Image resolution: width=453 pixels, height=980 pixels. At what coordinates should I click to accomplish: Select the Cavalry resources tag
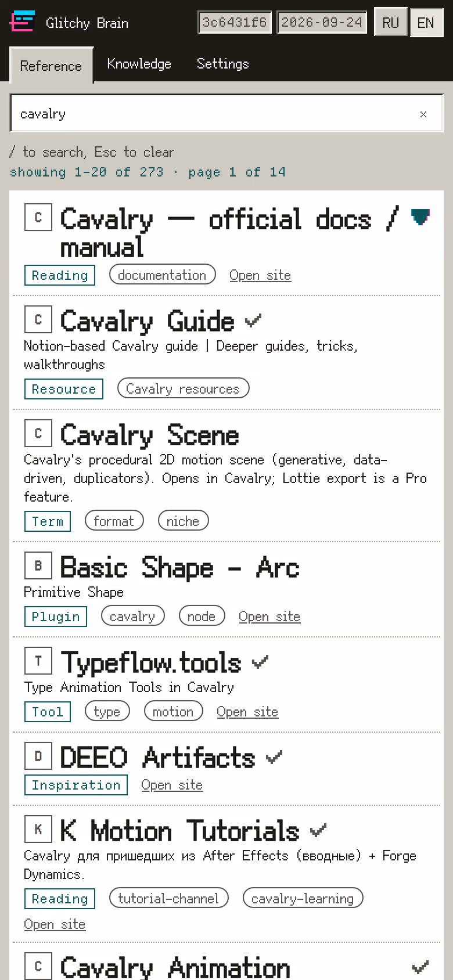(x=184, y=388)
